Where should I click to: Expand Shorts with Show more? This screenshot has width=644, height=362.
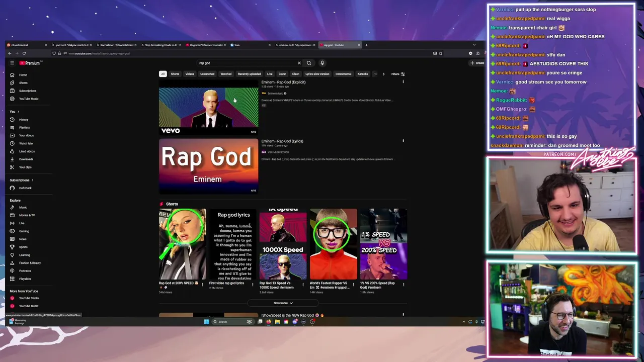(x=283, y=303)
